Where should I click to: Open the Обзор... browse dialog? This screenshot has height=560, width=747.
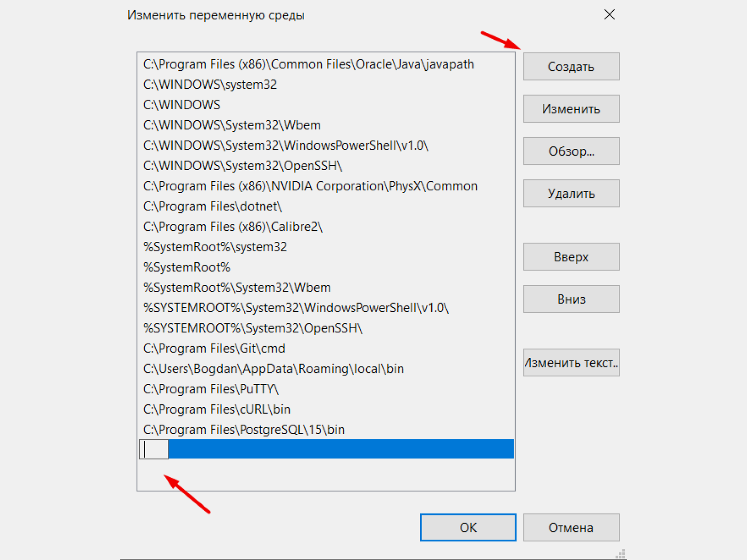(571, 151)
